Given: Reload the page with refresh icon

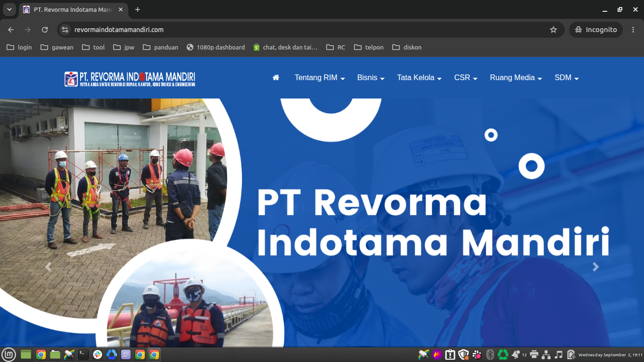Looking at the screenshot, I should (45, 30).
